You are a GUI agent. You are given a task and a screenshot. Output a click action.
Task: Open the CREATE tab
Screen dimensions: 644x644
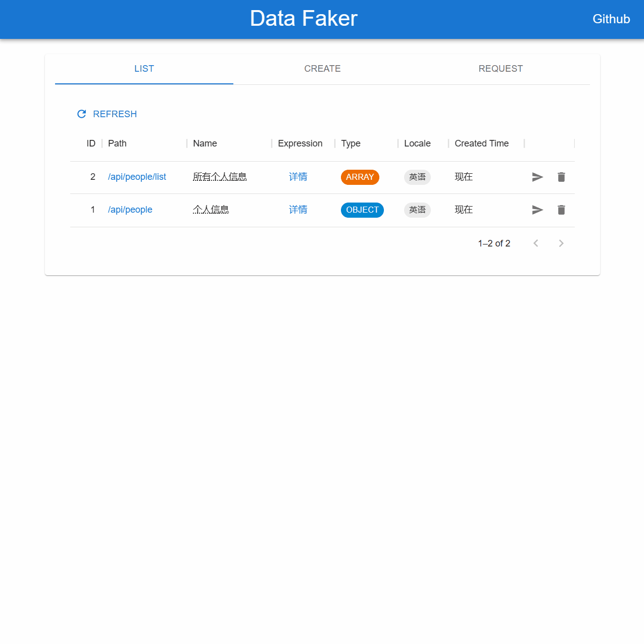coord(322,69)
